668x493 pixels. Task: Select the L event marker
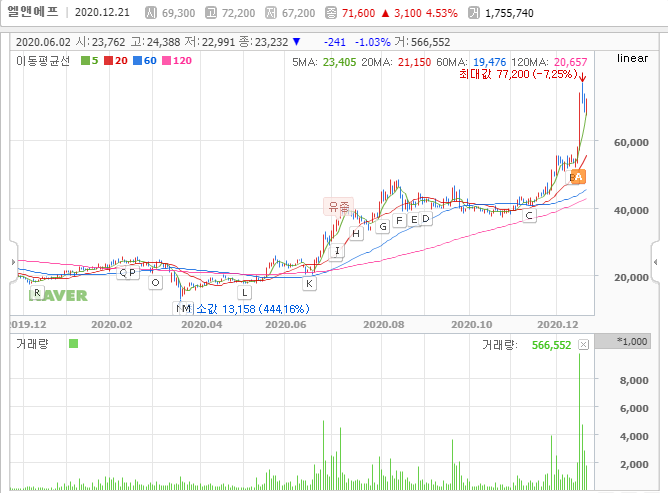[245, 293]
